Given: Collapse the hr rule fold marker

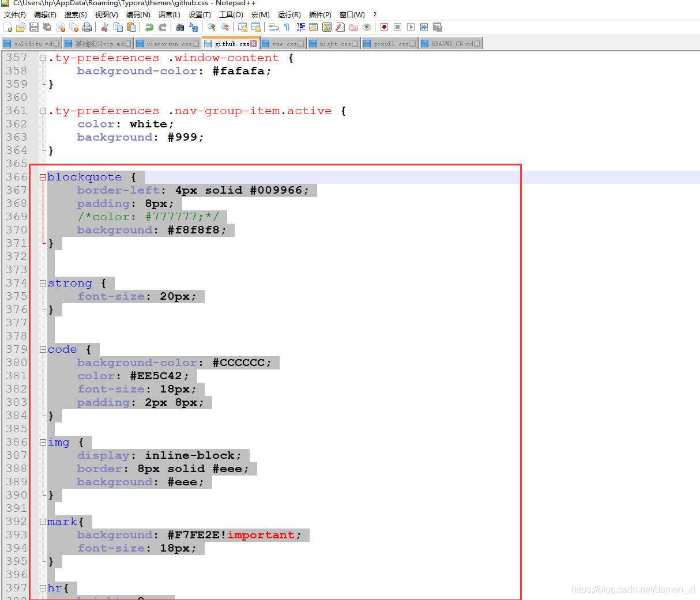Looking at the screenshot, I should 43,588.
